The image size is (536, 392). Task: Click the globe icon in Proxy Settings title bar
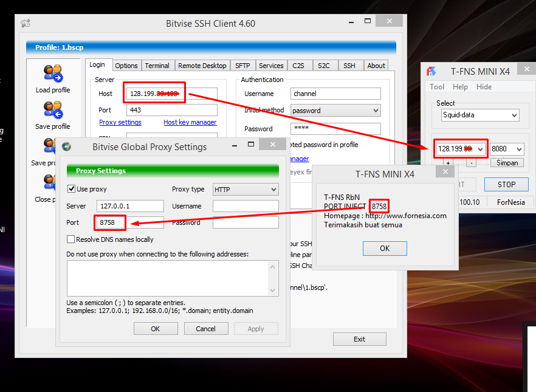(x=66, y=146)
